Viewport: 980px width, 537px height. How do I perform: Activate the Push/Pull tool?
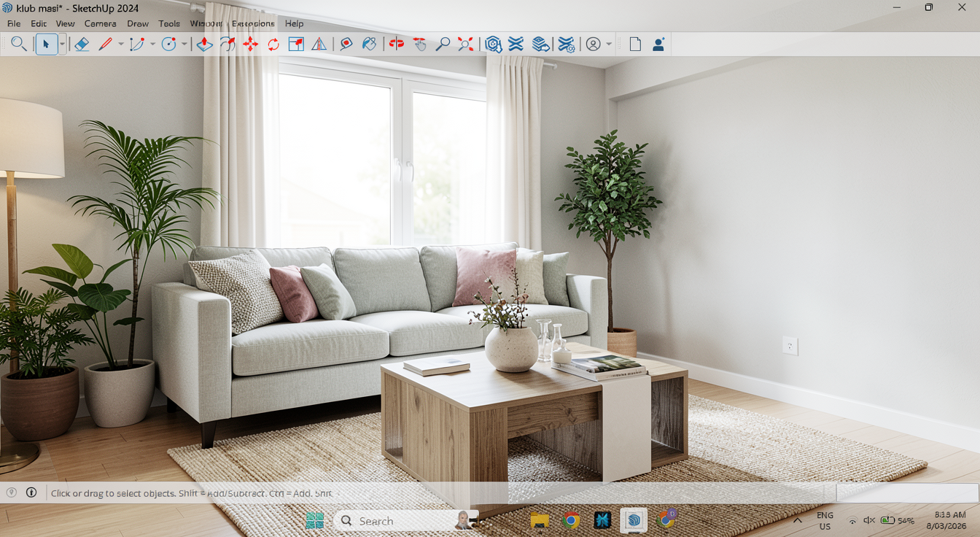click(204, 45)
